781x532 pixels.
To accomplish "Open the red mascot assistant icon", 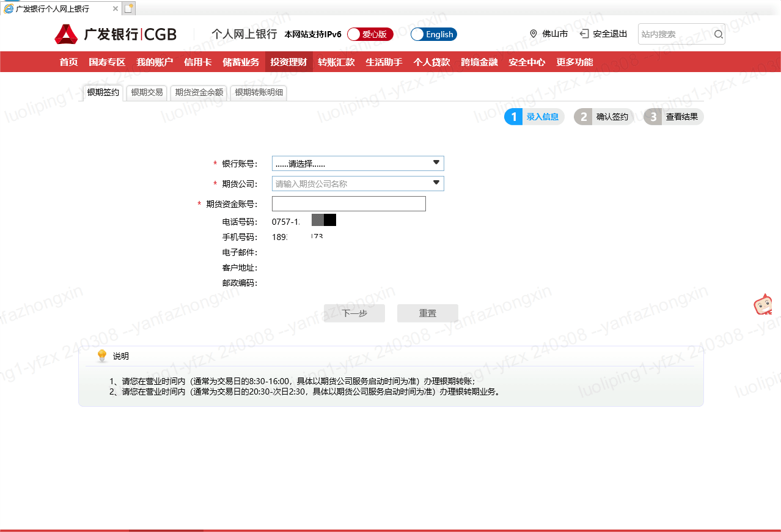I will [762, 305].
